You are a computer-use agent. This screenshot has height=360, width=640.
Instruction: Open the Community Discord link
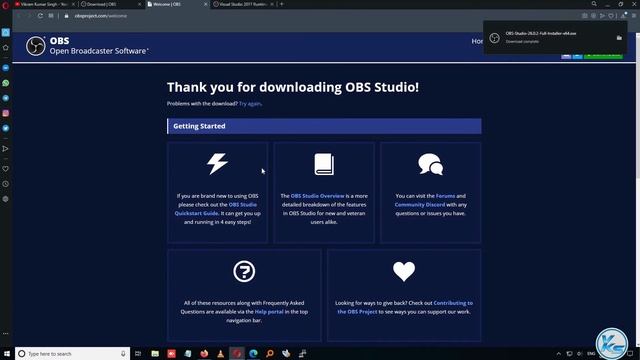coord(420,204)
